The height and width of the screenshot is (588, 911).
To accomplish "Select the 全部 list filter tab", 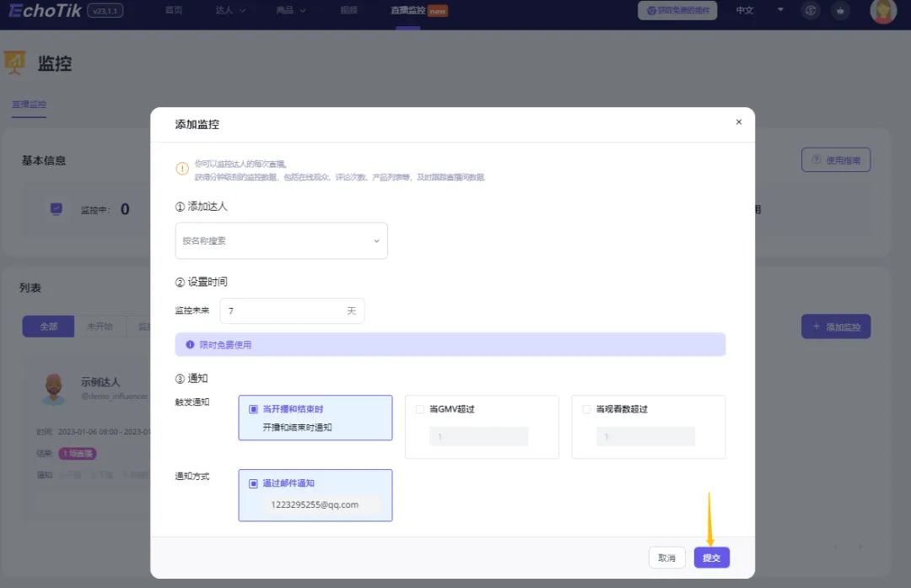I will point(48,326).
